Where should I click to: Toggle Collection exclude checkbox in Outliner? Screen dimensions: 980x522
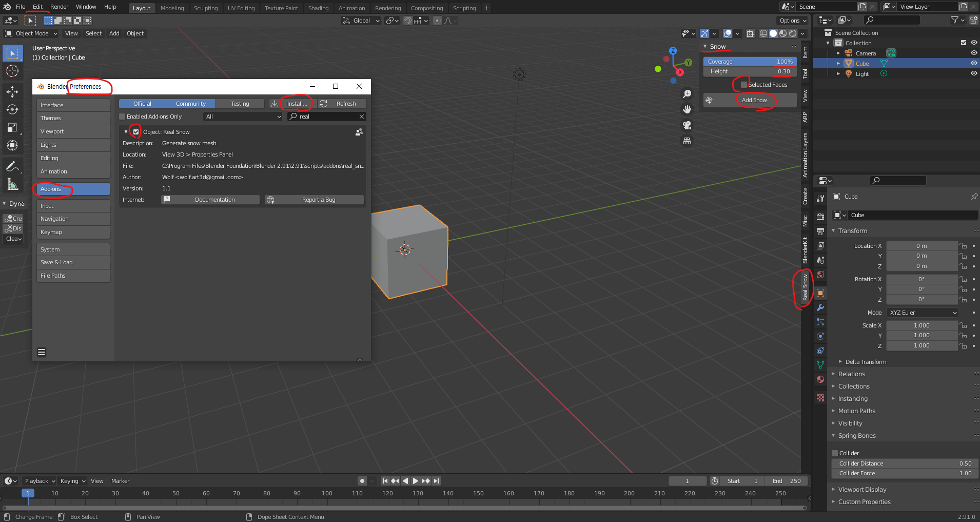[x=964, y=43]
